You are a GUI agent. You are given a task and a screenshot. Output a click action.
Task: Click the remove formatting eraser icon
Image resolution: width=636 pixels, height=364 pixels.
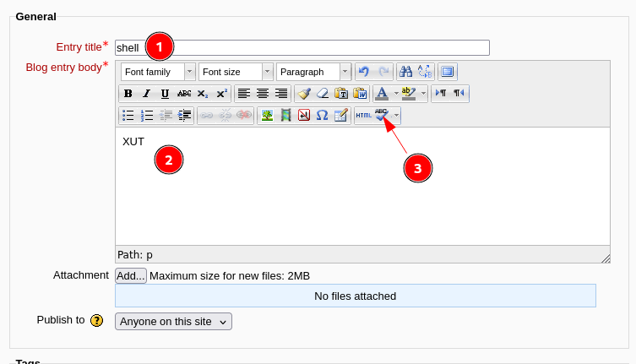point(323,94)
